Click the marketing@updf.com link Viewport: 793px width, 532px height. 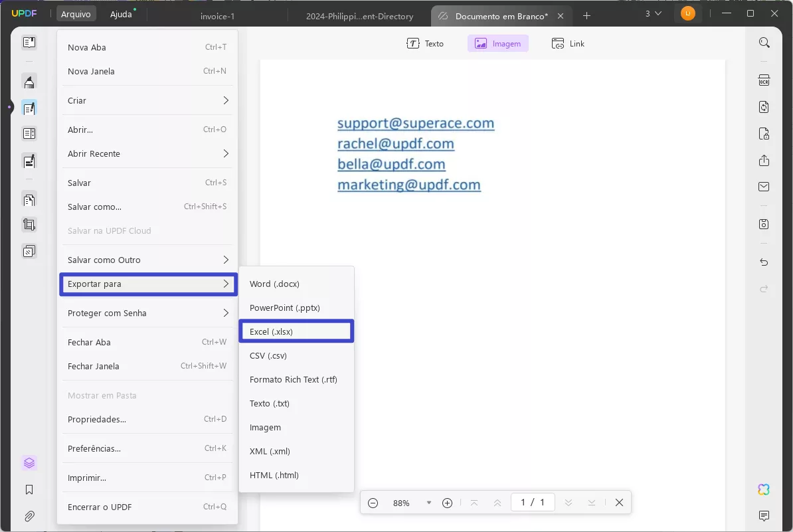pos(408,185)
